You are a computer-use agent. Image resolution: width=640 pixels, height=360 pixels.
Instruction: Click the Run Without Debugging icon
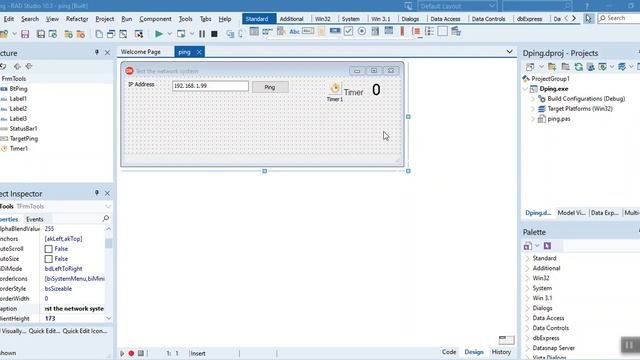tap(181, 34)
